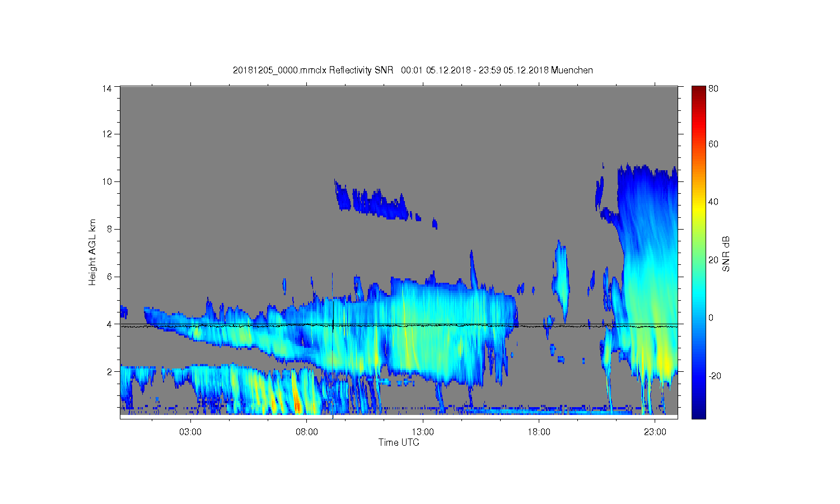Click the colorbar value 40
840x504 pixels.
[x=713, y=202]
